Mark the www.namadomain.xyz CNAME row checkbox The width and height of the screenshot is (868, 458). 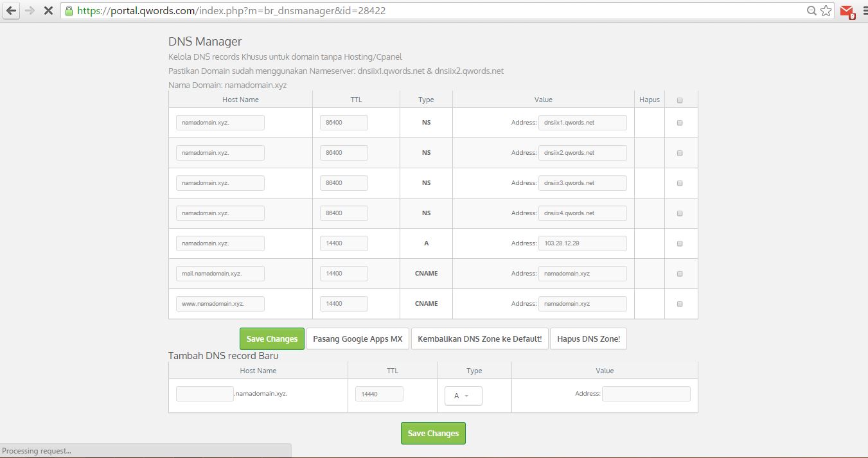pyautogui.click(x=680, y=304)
